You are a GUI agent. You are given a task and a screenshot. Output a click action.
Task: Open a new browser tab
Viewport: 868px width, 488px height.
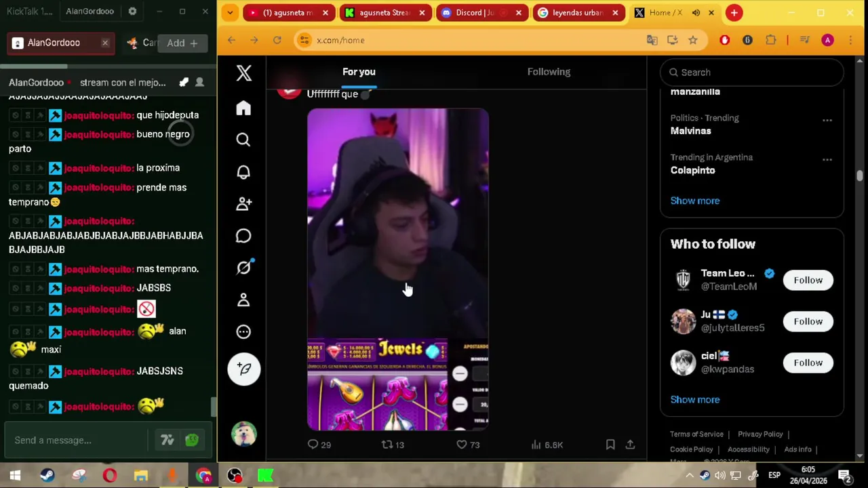point(734,13)
